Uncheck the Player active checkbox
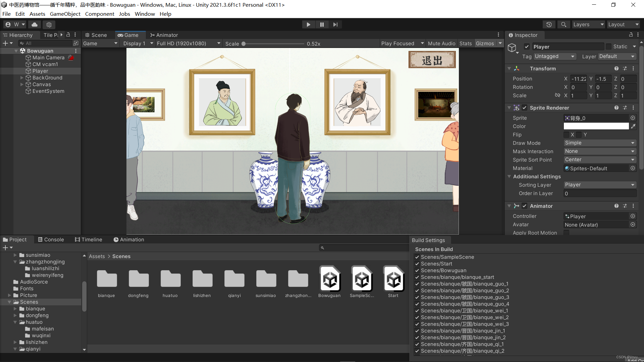The image size is (644, 362). (x=527, y=47)
